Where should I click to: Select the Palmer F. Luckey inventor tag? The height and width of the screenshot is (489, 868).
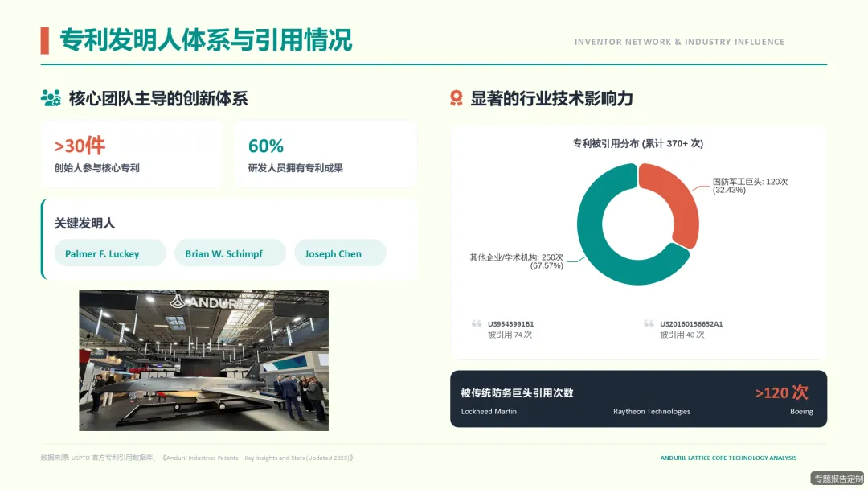click(110, 253)
